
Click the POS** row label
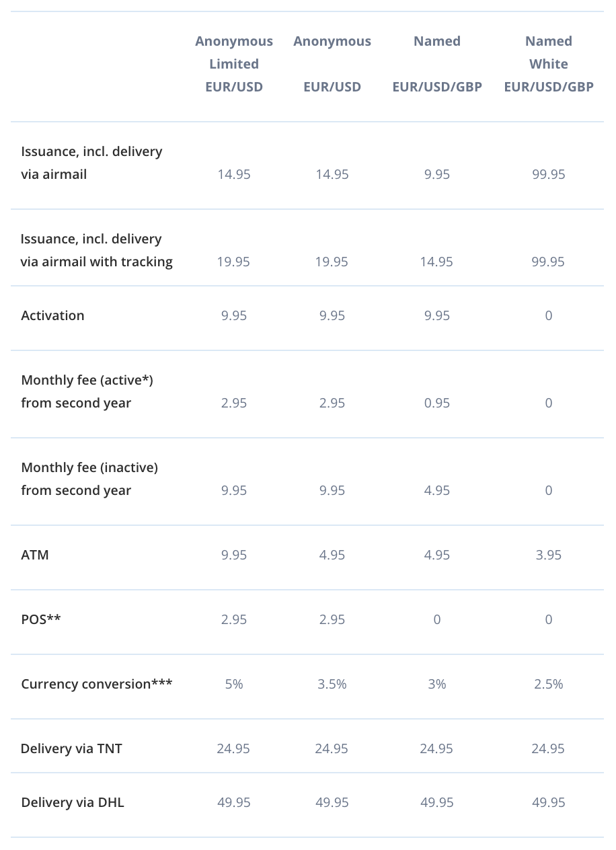pos(41,619)
